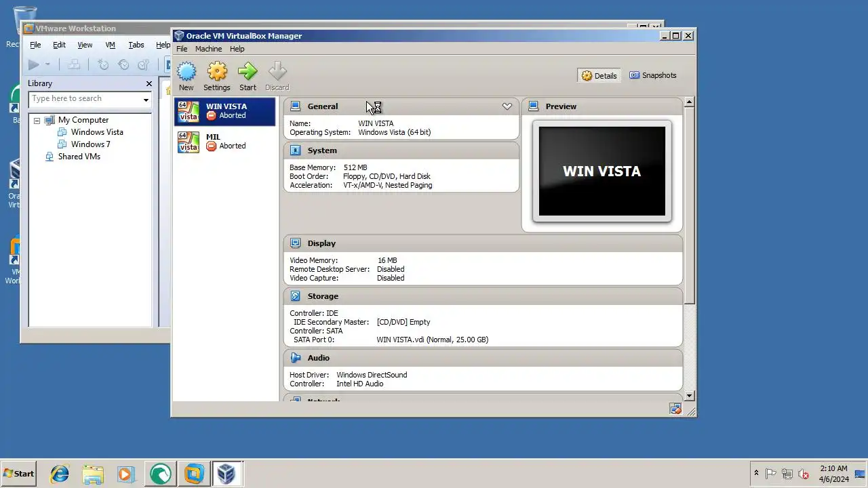Switch to the Snapshots view button
The image size is (868, 488).
[x=652, y=75]
